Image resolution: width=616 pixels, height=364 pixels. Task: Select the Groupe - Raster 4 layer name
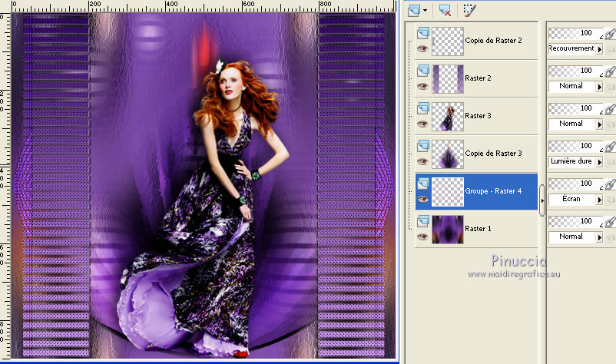point(493,191)
